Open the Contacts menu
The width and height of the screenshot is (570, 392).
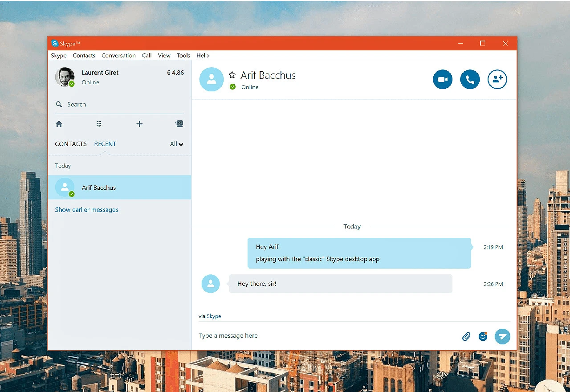(x=84, y=56)
